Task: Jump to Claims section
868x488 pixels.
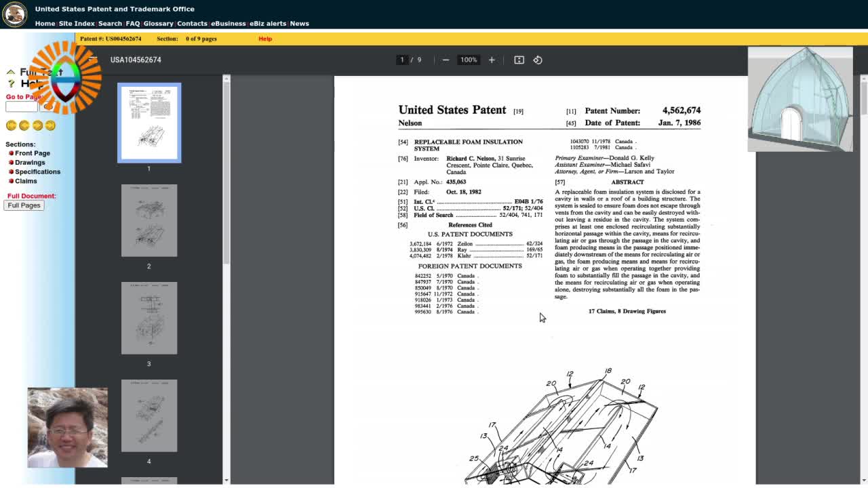Action: (25, 181)
